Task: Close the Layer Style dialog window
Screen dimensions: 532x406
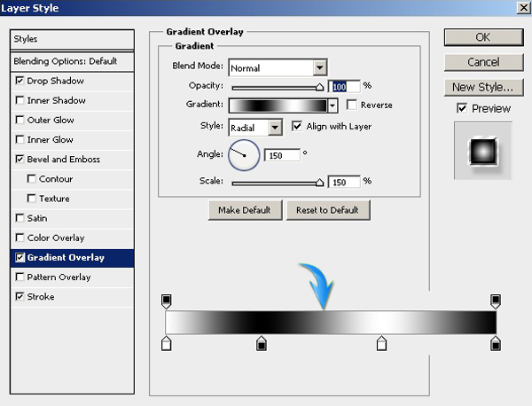Action: (x=520, y=9)
